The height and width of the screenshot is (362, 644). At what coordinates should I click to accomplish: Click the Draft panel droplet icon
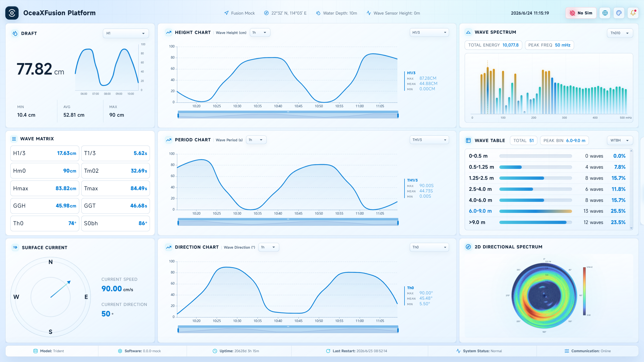tap(15, 33)
